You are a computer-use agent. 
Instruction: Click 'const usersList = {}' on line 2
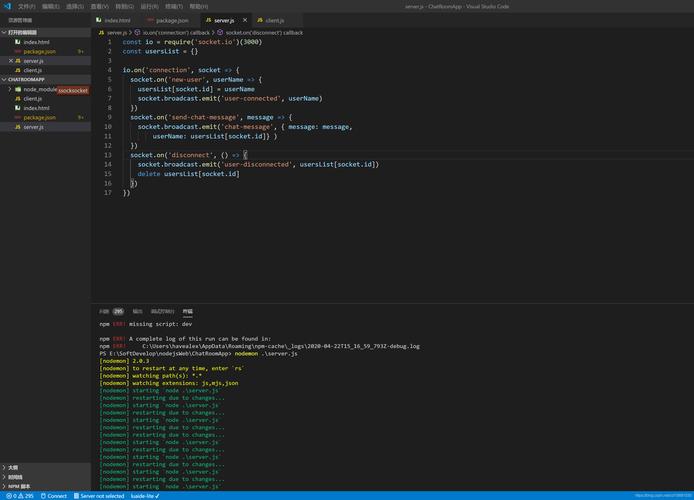click(160, 51)
